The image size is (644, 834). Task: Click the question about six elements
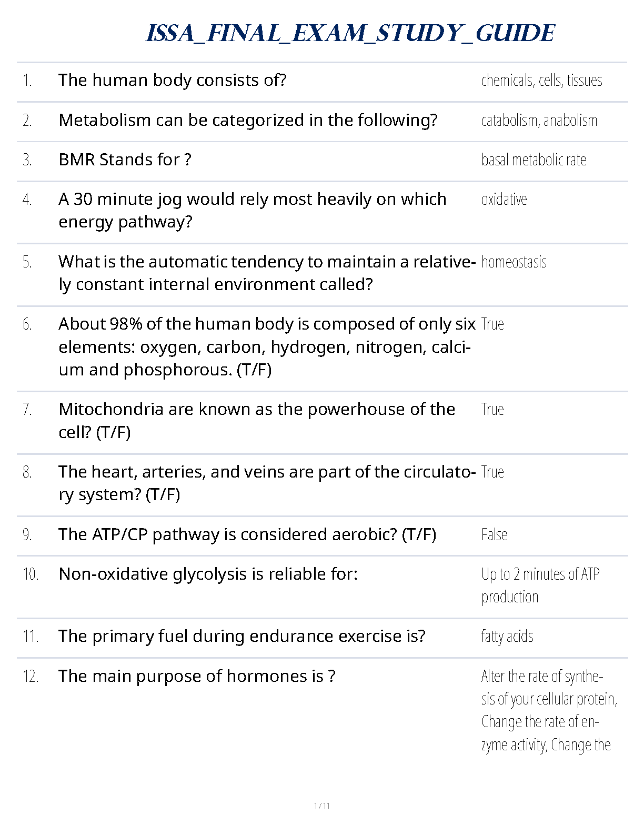[x=267, y=346]
